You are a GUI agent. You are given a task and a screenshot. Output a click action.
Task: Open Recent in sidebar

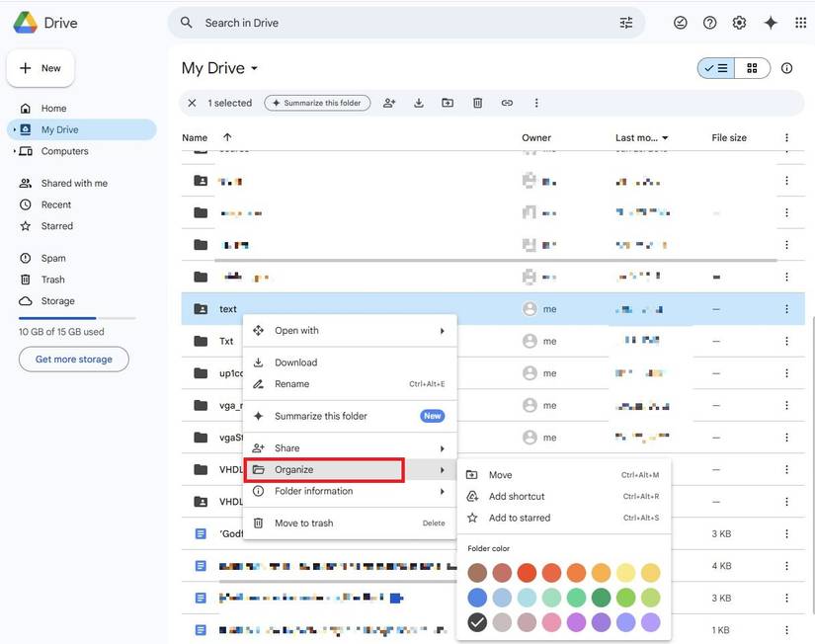[81, 204]
